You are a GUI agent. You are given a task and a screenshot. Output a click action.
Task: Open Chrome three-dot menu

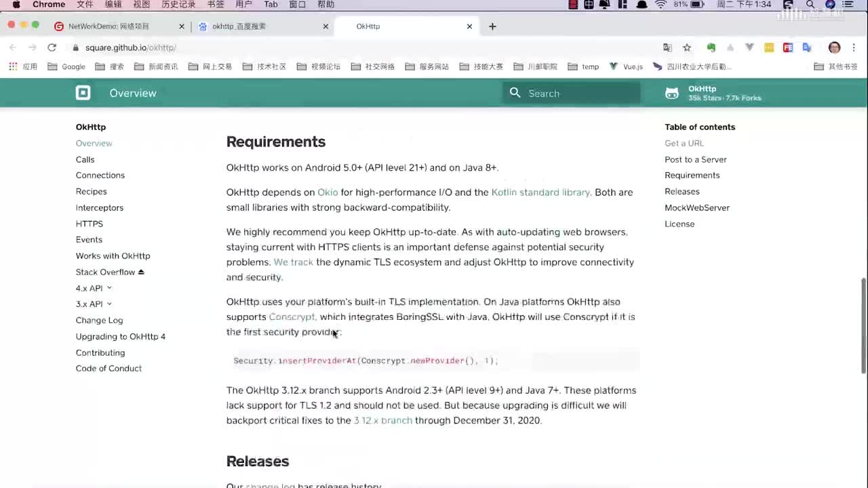point(854,47)
